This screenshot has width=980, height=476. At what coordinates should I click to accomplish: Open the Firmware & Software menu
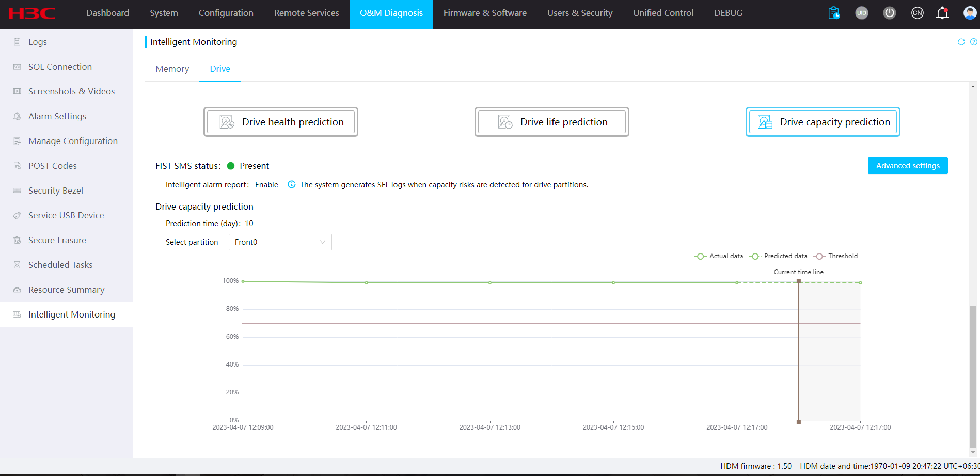(x=485, y=13)
